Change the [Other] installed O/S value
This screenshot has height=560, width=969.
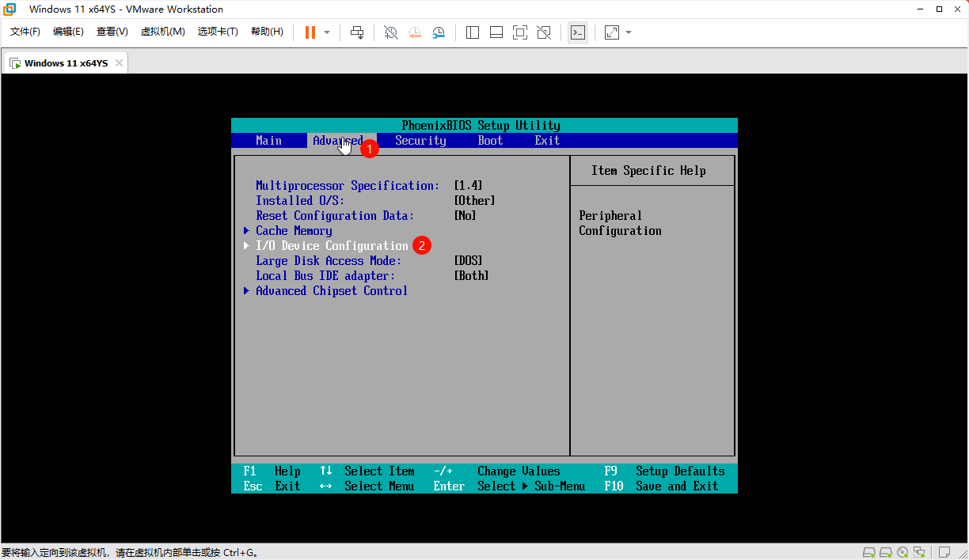[475, 201]
